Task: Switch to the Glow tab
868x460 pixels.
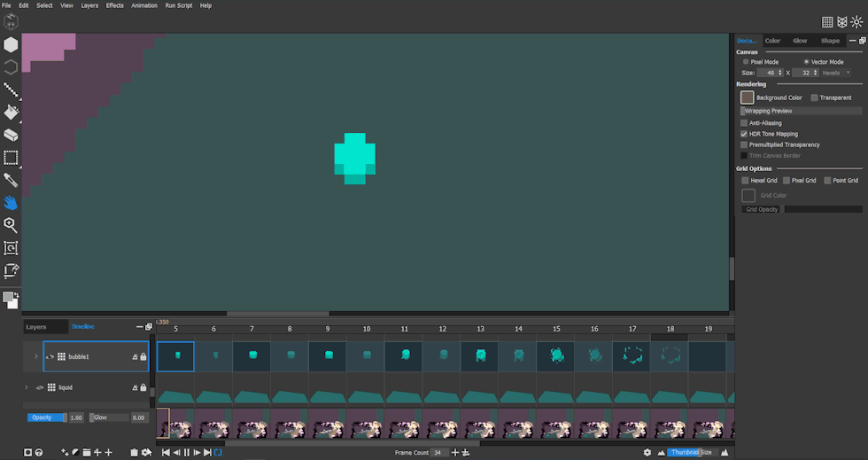Action: 800,41
